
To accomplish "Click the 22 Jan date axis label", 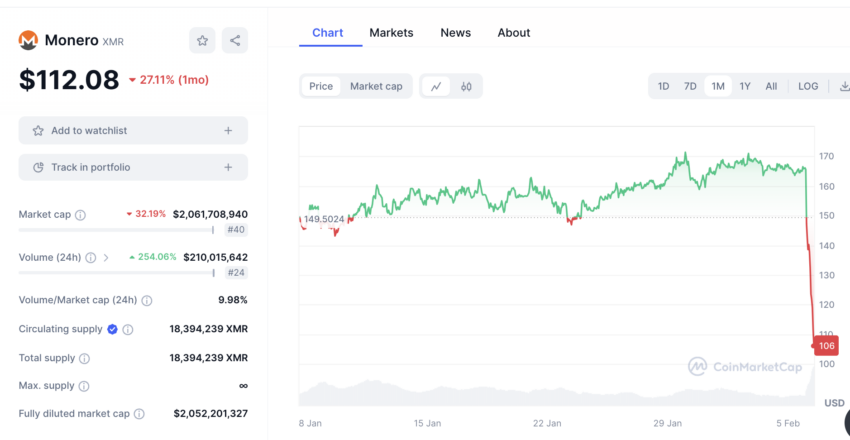I will 548,423.
